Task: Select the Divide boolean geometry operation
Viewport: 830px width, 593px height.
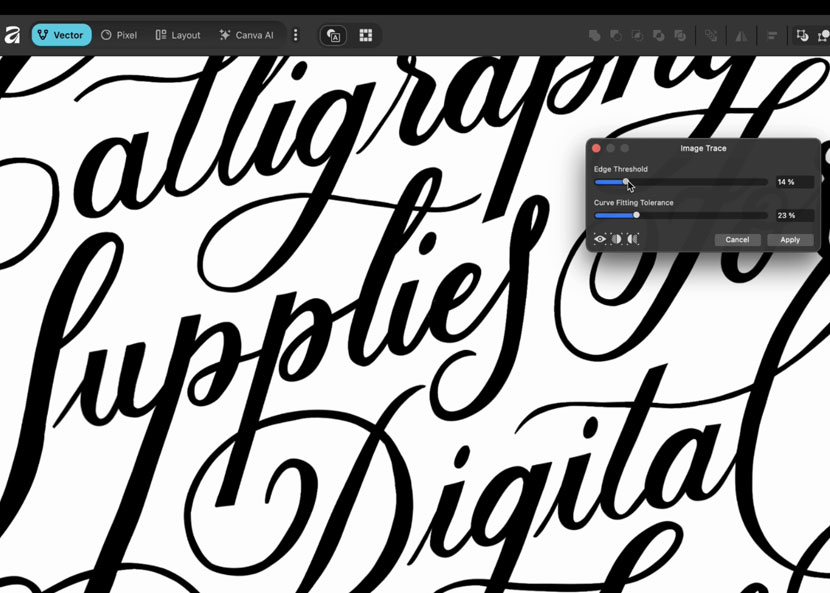Action: coord(658,35)
